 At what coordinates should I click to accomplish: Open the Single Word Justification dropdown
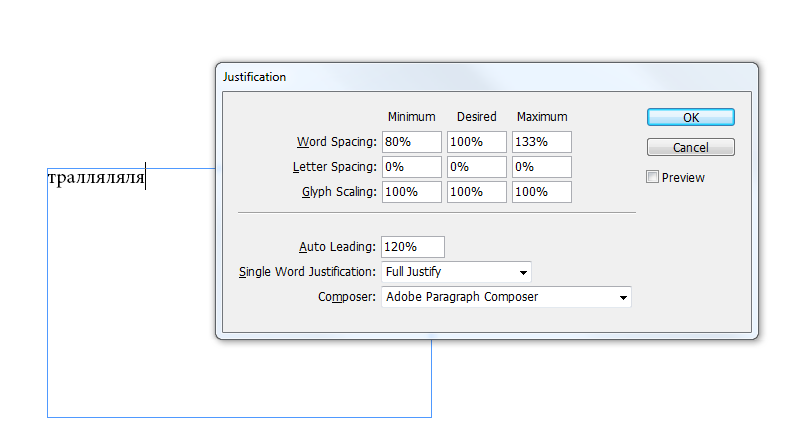(x=456, y=272)
